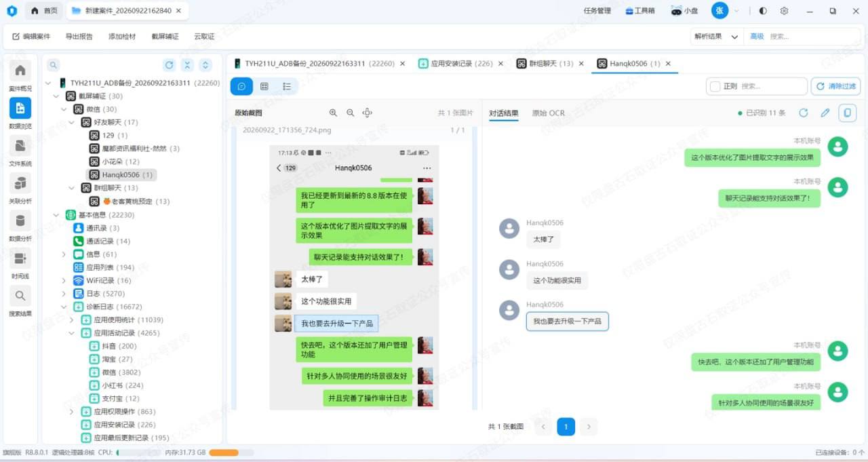Enable the 正则 regex checkbox
This screenshot has width=868, height=462.
[714, 86]
